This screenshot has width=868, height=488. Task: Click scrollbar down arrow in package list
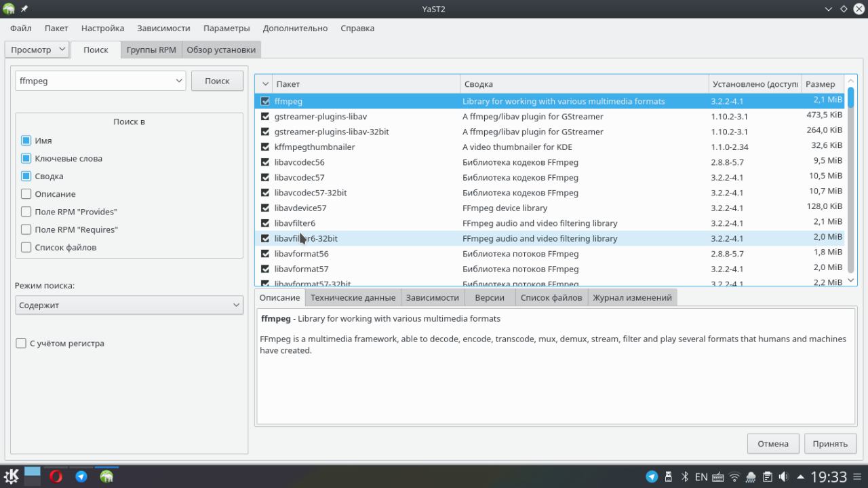coord(851,280)
